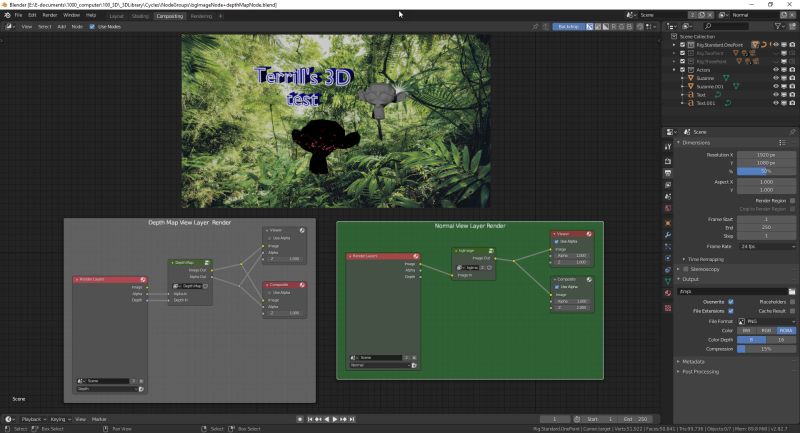Open the Tool properties tab icon
The height and width of the screenshot is (433, 800).
tap(668, 147)
